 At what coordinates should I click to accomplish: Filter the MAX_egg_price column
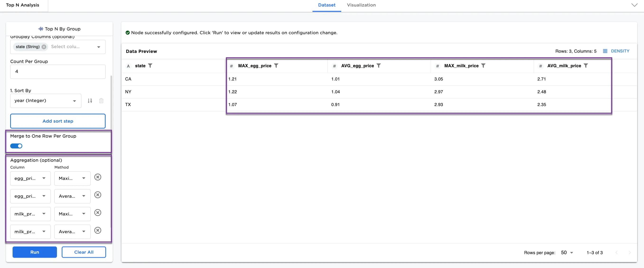click(x=276, y=66)
